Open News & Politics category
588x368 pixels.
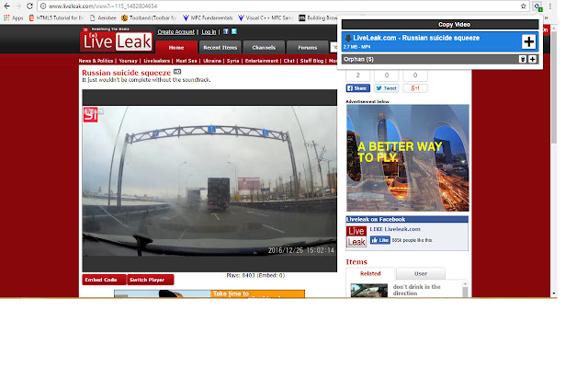pyautogui.click(x=96, y=61)
